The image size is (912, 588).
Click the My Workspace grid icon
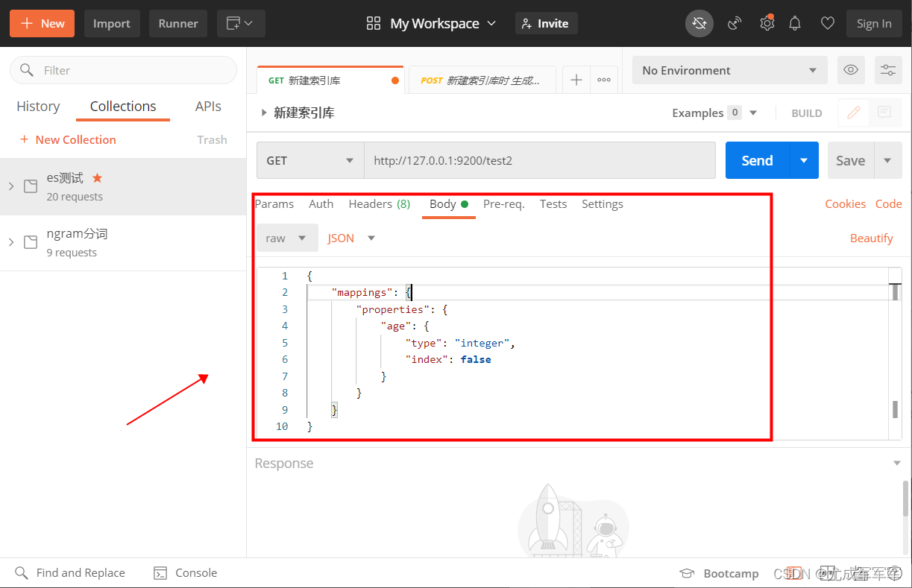374,23
